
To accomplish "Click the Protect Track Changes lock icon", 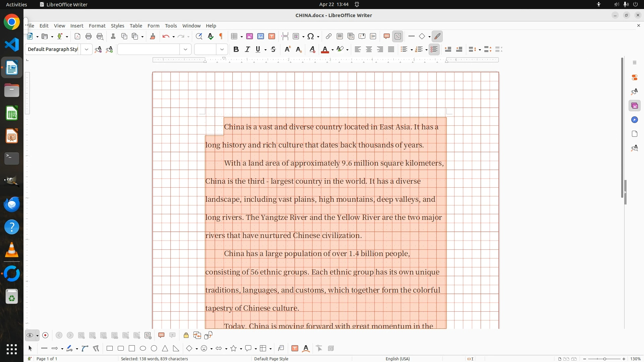I will click(x=186, y=336).
